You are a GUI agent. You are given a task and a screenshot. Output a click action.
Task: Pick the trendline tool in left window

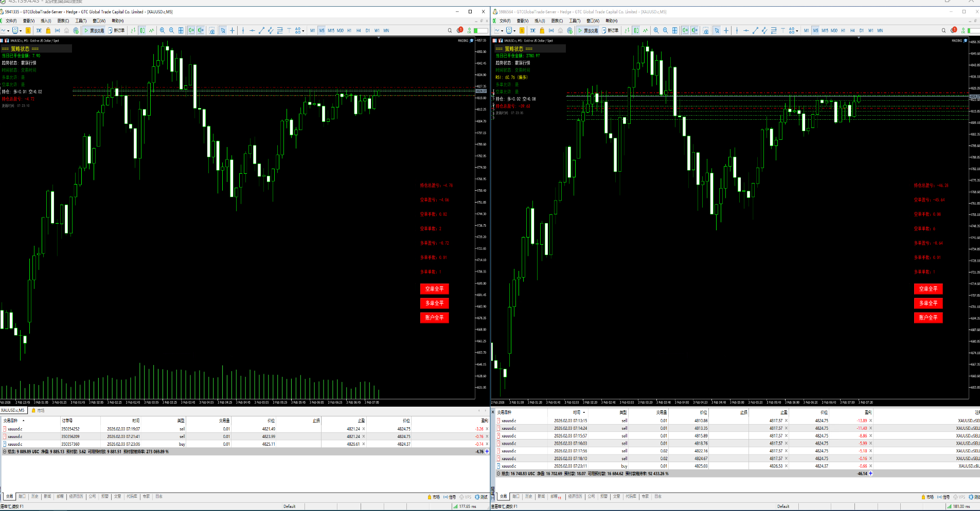[x=261, y=30]
